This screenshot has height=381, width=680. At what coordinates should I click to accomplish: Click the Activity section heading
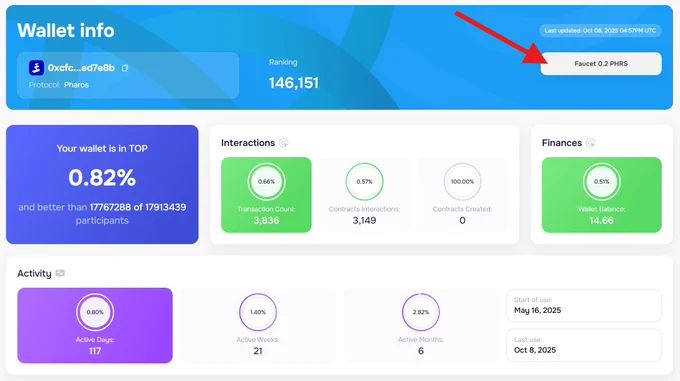(x=34, y=274)
